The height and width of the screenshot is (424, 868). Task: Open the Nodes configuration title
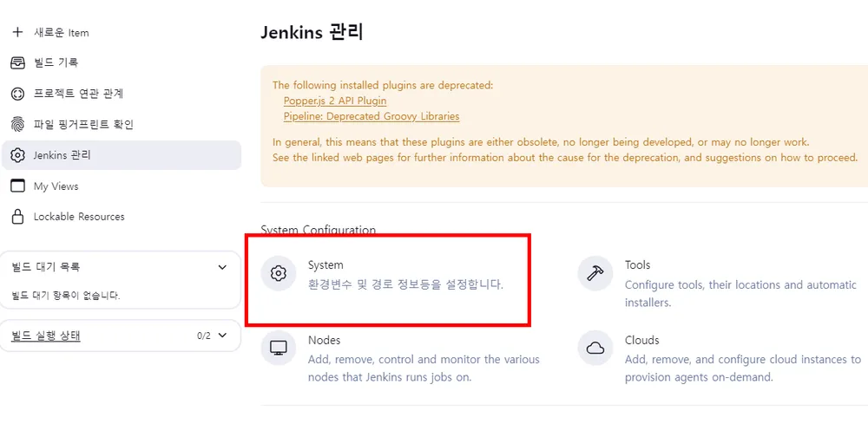(x=325, y=340)
